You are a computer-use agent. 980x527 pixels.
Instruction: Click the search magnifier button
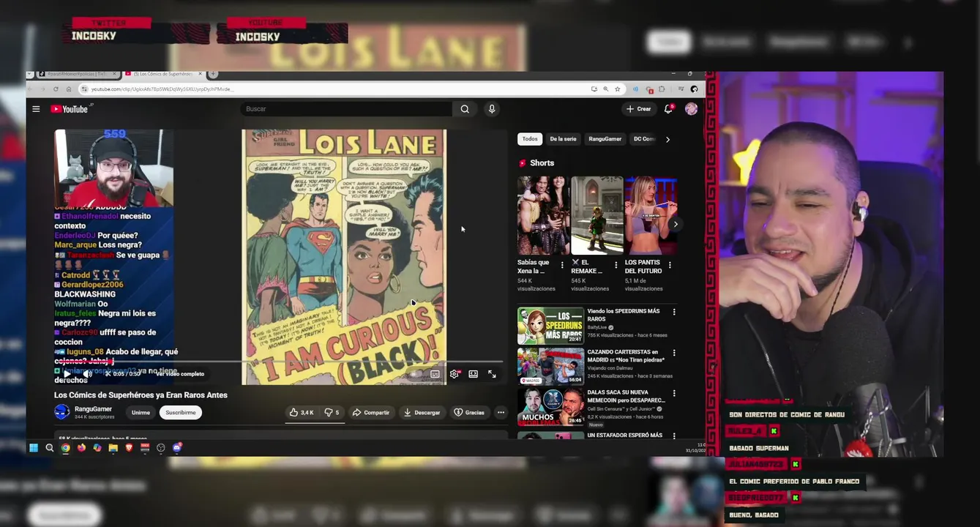point(465,109)
